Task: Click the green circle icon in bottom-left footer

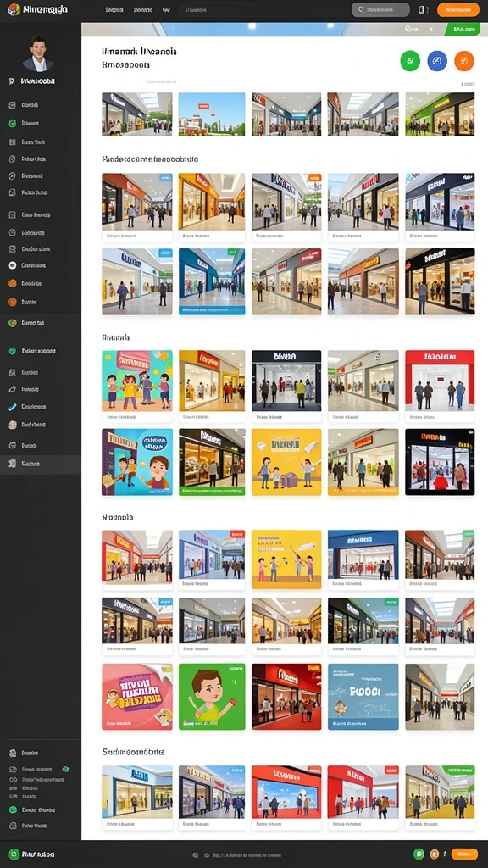Action: coord(14,854)
